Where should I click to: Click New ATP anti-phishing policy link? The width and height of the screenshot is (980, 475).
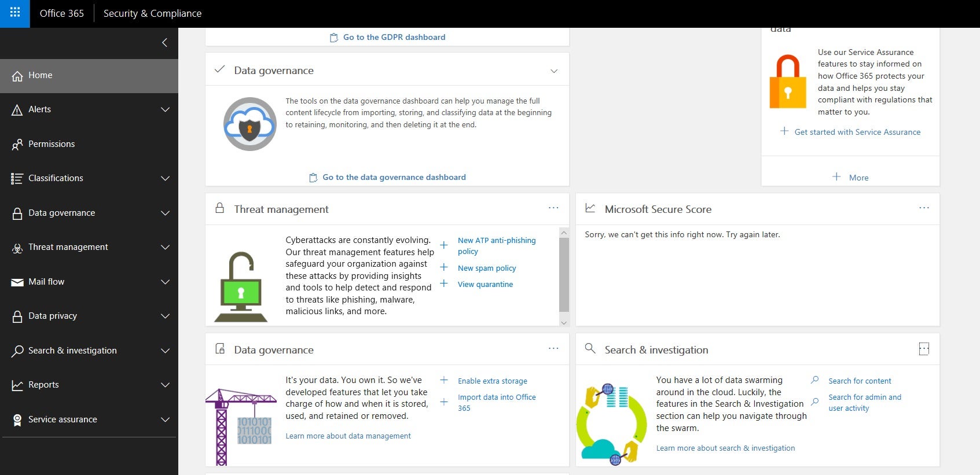point(497,246)
